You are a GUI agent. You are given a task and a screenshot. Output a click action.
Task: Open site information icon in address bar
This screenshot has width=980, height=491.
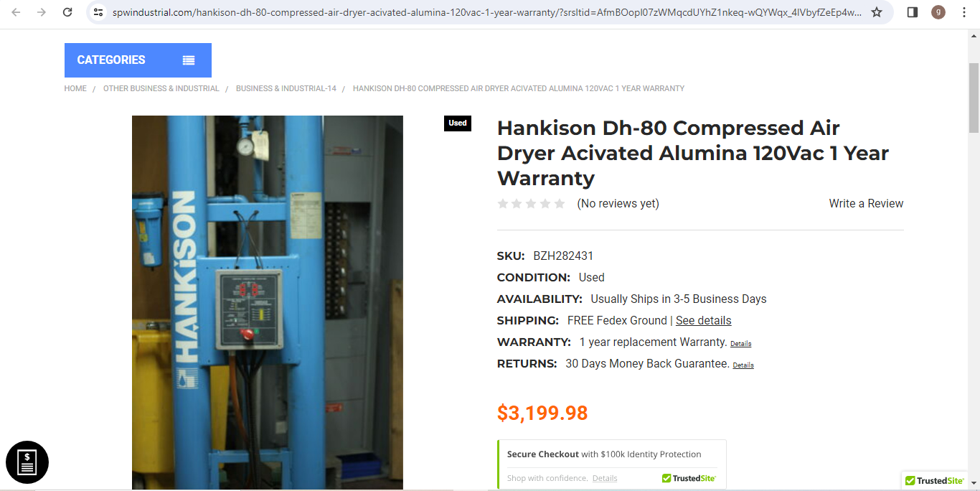(99, 12)
